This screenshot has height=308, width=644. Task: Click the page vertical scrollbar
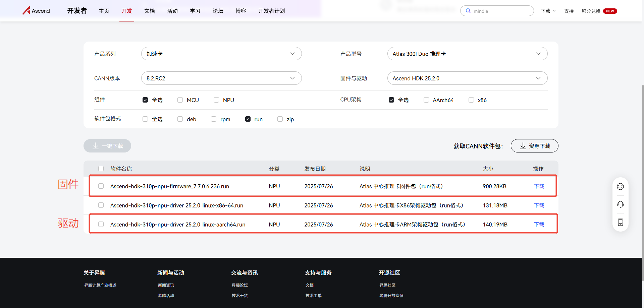[643, 183]
